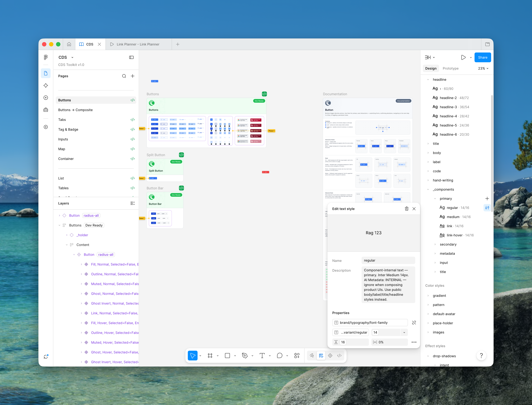Toggle Design mode in the toolbar
This screenshot has height=405, width=532.
click(x=321, y=356)
